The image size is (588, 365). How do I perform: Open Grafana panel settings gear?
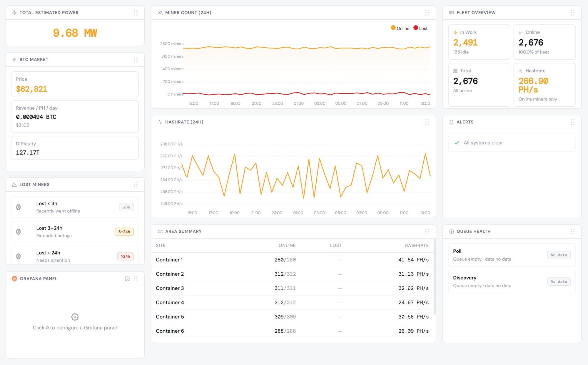click(127, 279)
